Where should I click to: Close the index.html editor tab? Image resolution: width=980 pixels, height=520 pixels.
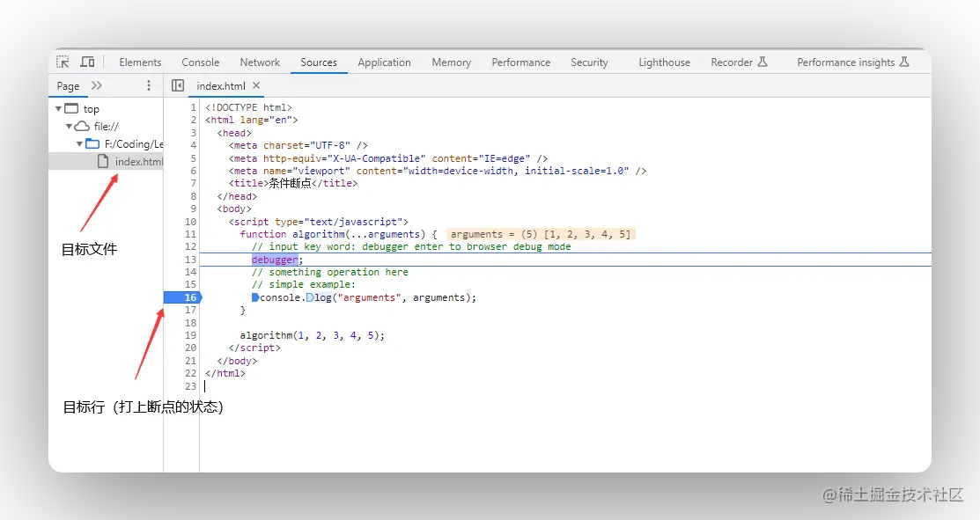(x=256, y=85)
